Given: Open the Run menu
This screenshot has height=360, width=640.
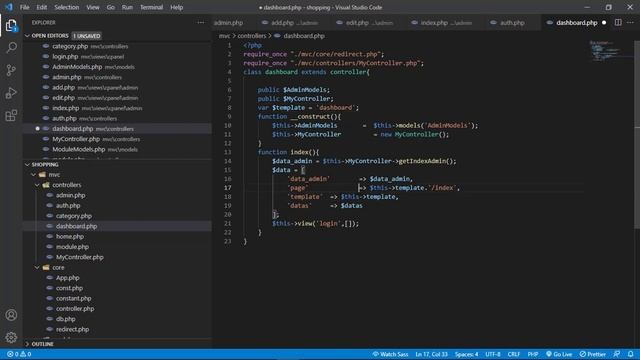Looking at the screenshot, I should (127, 7).
